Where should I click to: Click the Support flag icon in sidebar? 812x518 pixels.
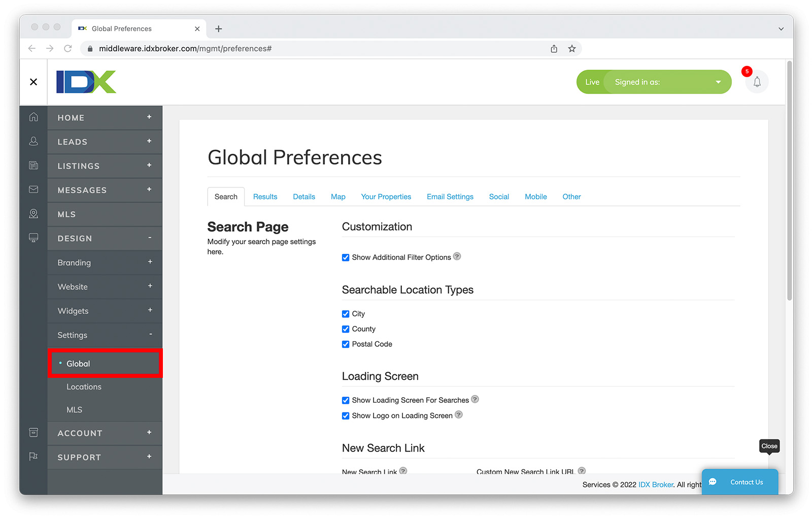coord(33,457)
